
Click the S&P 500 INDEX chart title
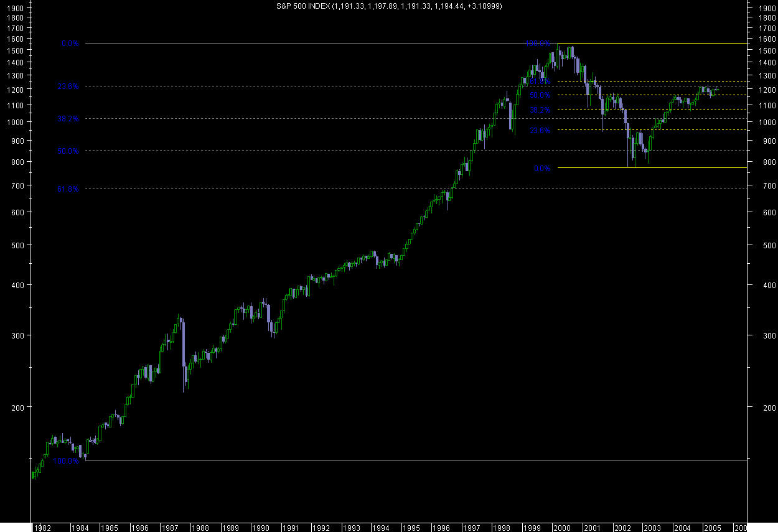tap(389, 6)
